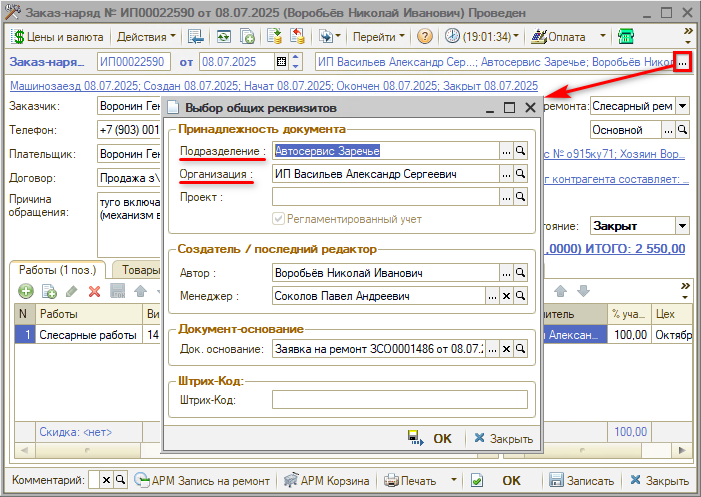701x497 pixels.
Task: Open the selection ellipsis button for Организация
Action: coord(506,174)
